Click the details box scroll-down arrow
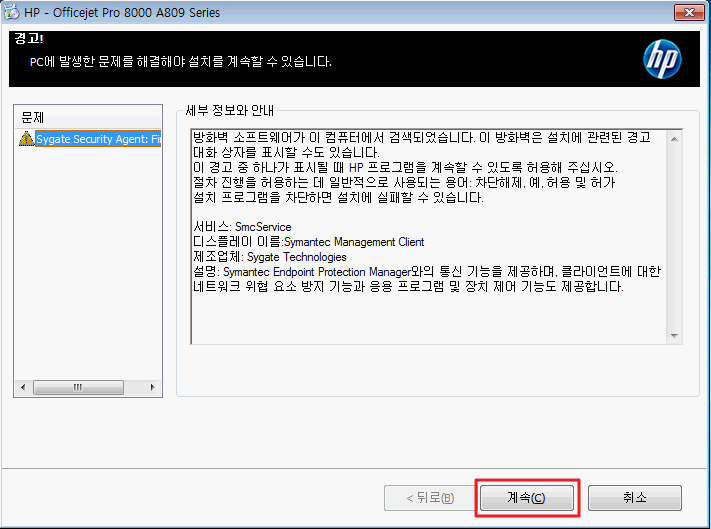This screenshot has height=529, width=711. (x=674, y=335)
